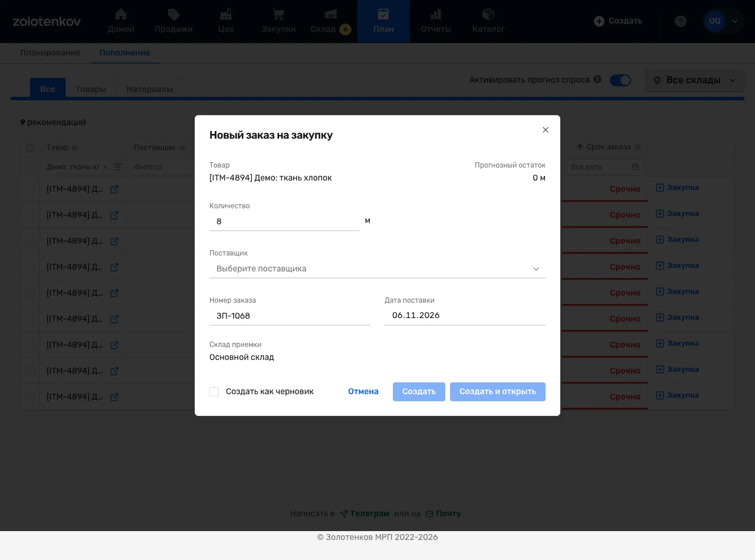The image size is (755, 560).
Task: Open the Все склады warehouse dropdown
Action: (x=694, y=80)
